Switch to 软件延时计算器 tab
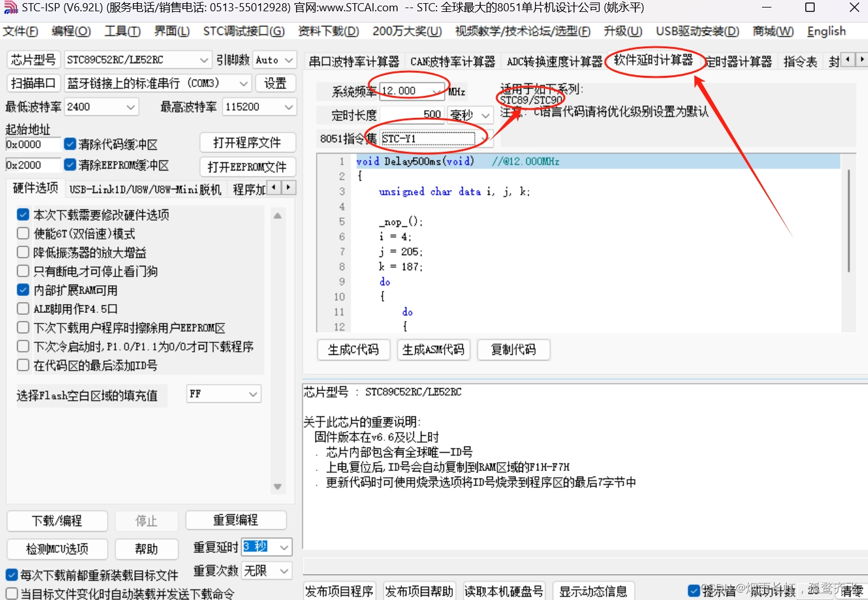 tap(654, 60)
